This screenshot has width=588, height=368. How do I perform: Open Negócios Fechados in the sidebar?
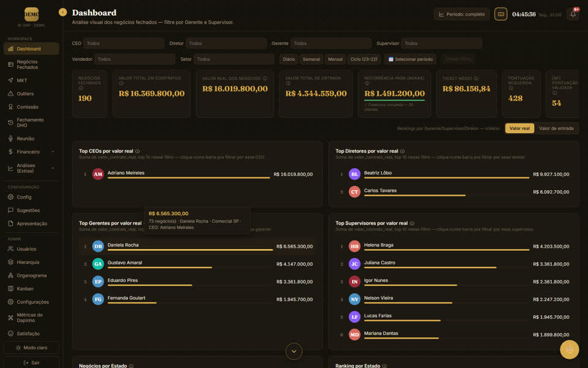[x=31, y=64]
